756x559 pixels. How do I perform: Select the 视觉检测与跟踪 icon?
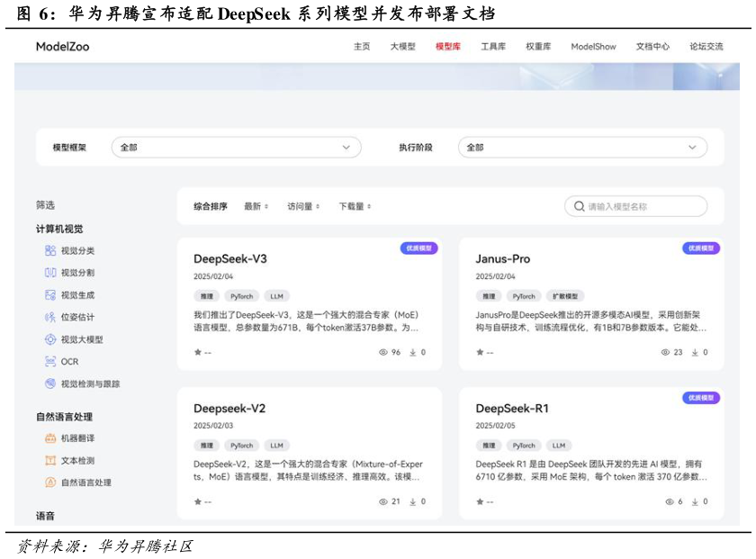(x=52, y=383)
